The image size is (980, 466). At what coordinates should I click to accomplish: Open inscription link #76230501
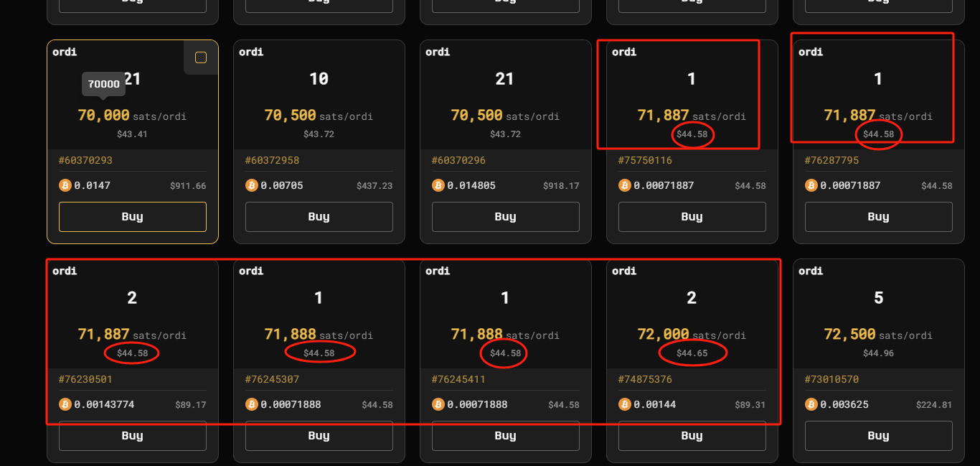tap(85, 379)
